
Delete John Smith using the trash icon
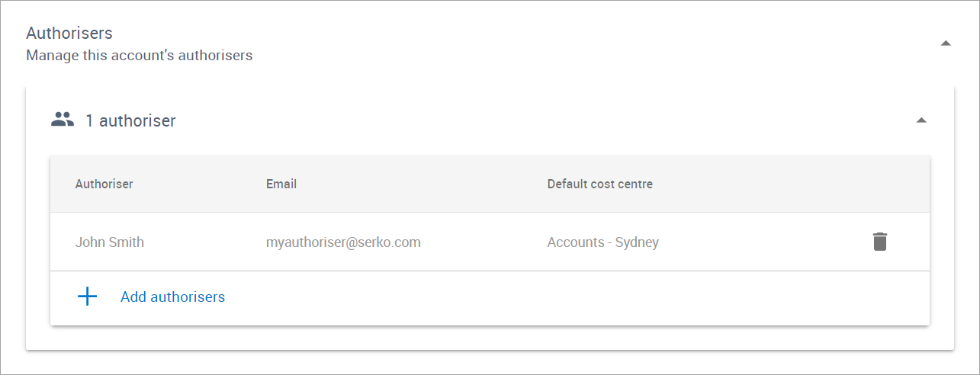[x=880, y=242]
